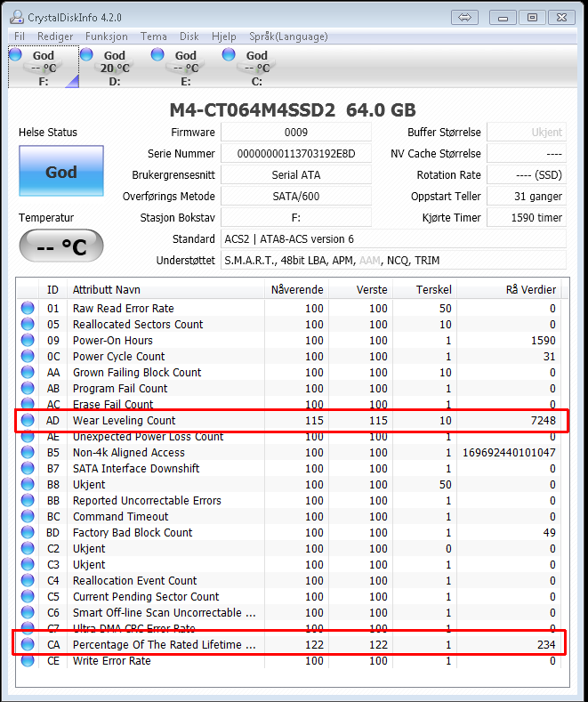Click the ID column header
The width and height of the screenshot is (588, 702).
[x=52, y=290]
